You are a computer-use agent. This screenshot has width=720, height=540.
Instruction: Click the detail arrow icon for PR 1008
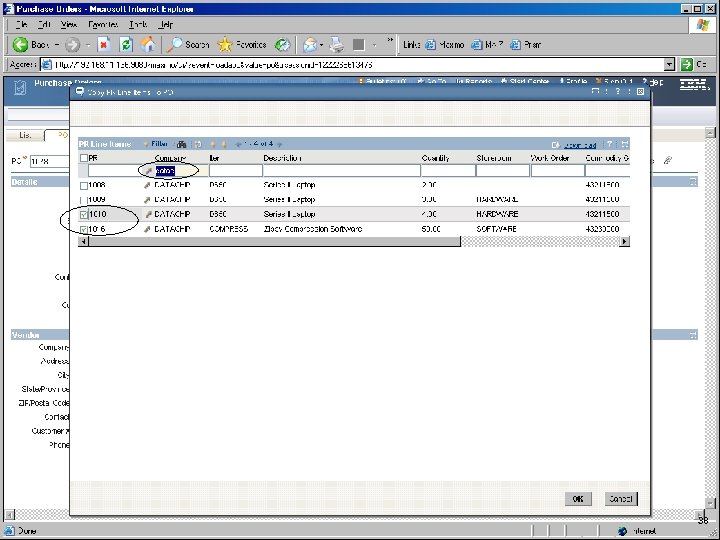pyautogui.click(x=147, y=185)
